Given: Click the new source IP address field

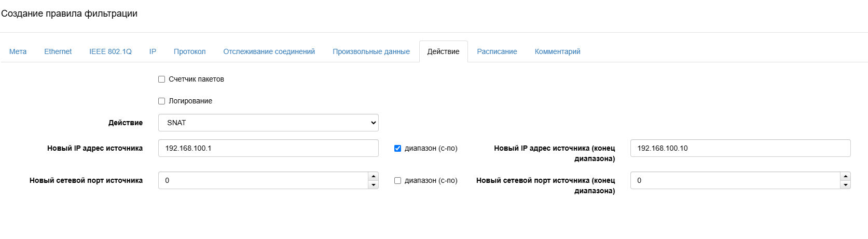Looking at the screenshot, I should click(x=268, y=148).
